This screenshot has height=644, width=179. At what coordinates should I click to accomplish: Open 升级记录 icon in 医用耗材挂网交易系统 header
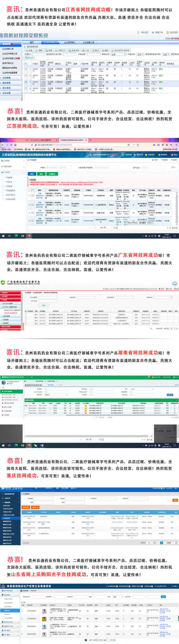pyautogui.click(x=138, y=32)
